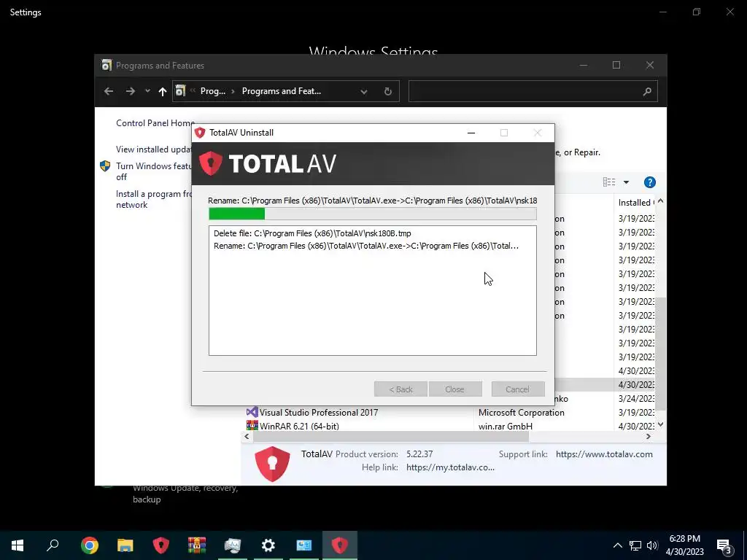The image size is (747, 560).
Task: Open Control Panel Home link
Action: click(155, 123)
